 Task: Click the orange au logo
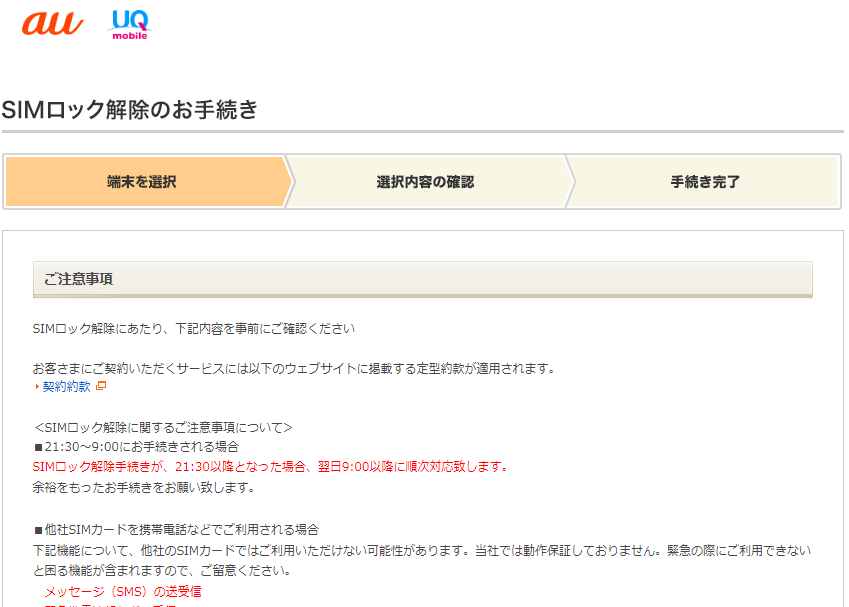click(x=52, y=23)
